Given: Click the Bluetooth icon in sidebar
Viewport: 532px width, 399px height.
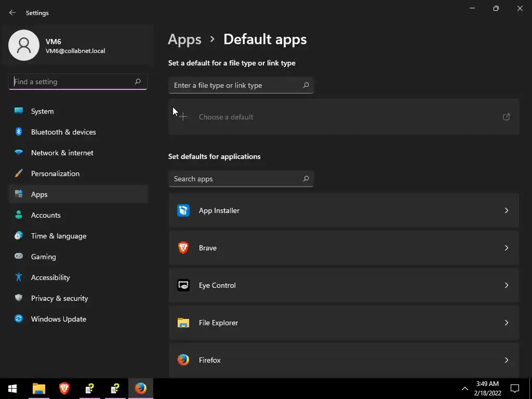Looking at the screenshot, I should coord(19,131).
